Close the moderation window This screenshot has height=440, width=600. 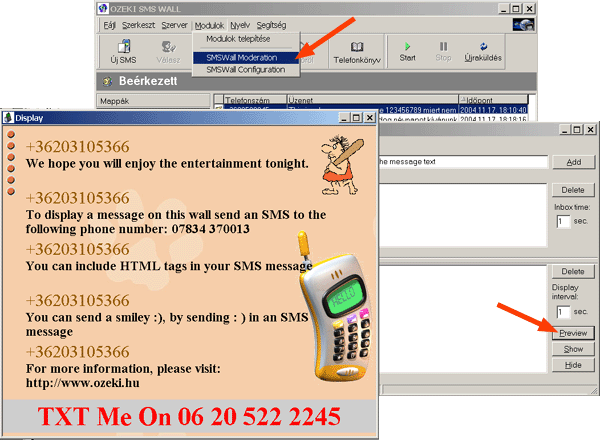coord(590,130)
